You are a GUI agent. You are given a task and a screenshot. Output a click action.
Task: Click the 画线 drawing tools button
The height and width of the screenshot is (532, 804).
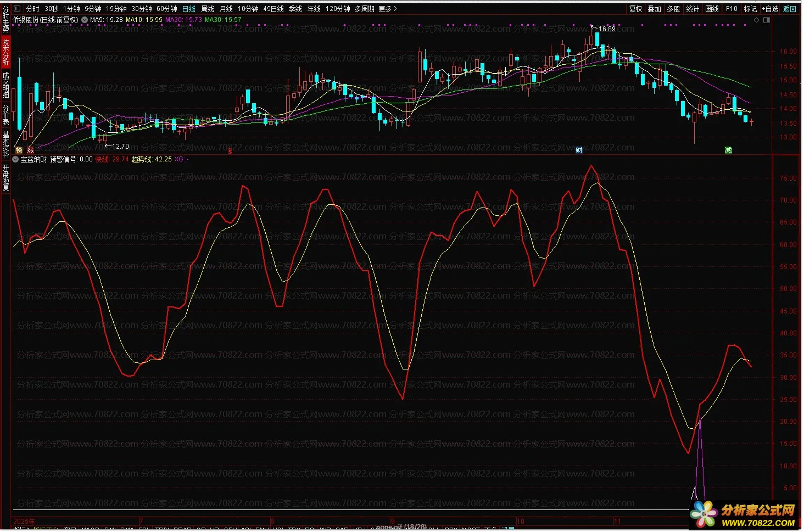(x=712, y=9)
